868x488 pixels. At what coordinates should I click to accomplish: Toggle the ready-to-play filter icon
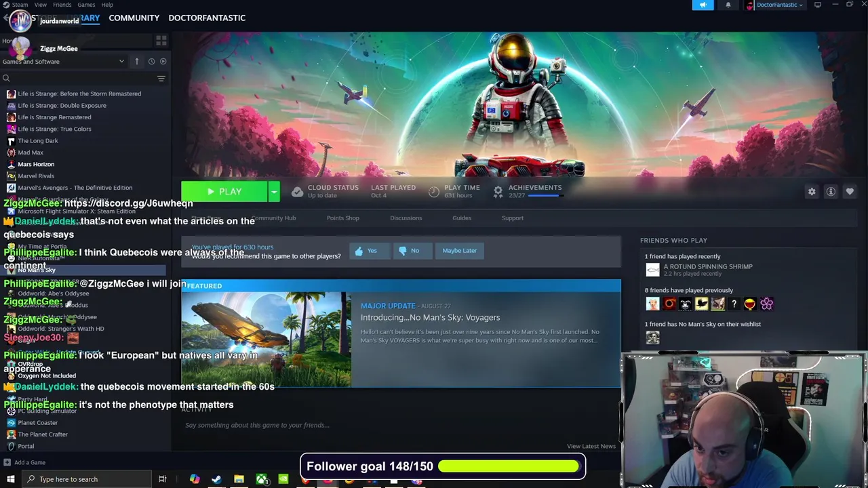pyautogui.click(x=163, y=62)
